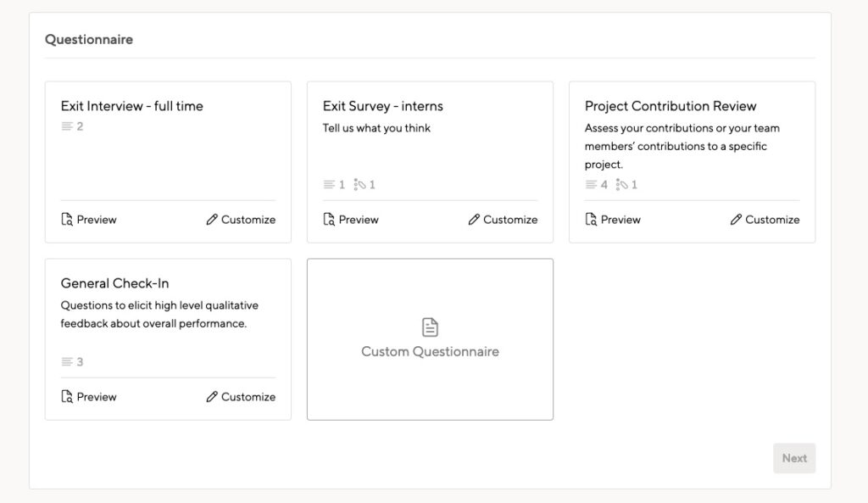
Task: Click question count icon on General Check-In
Action: (x=67, y=361)
